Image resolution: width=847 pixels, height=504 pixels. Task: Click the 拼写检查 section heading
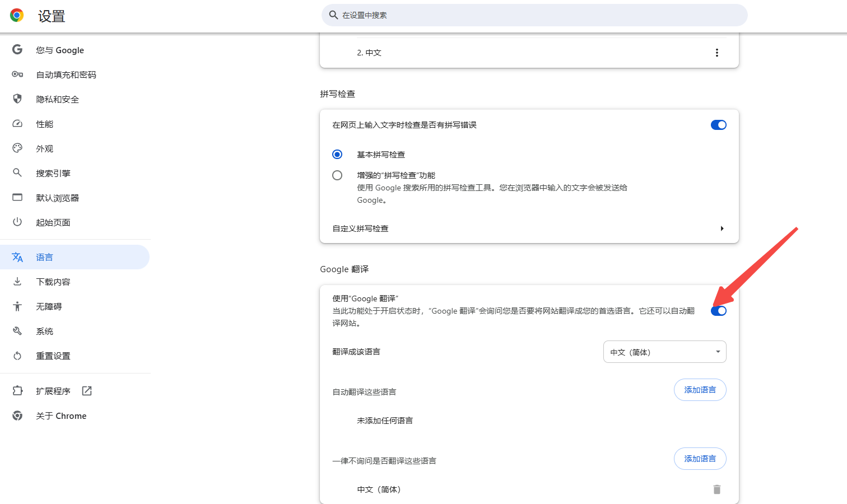[338, 94]
